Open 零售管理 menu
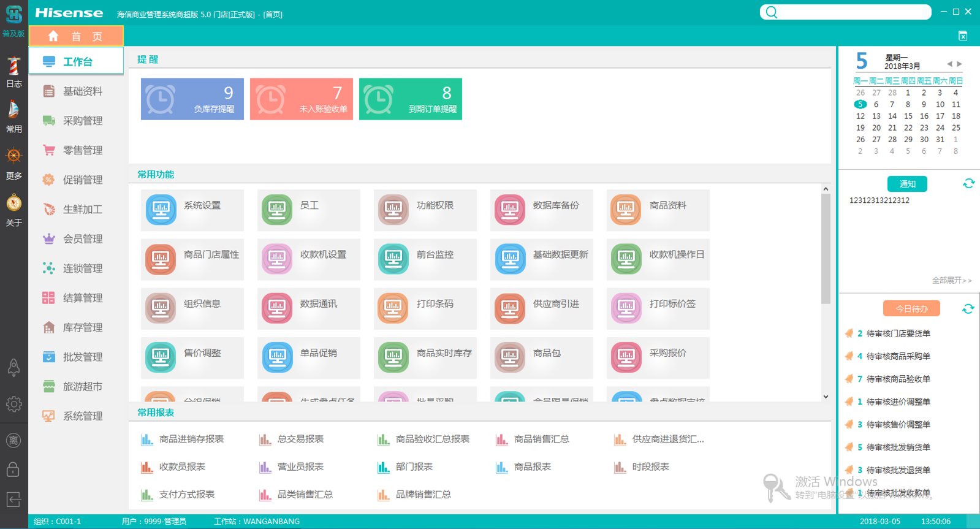Viewport: 980px width, 529px height. [77, 150]
